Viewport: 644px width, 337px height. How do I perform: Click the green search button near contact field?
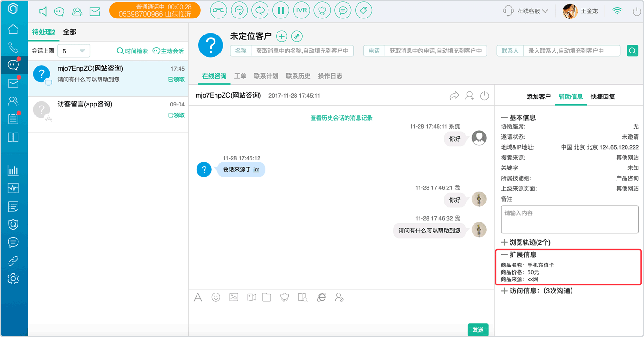coord(633,51)
